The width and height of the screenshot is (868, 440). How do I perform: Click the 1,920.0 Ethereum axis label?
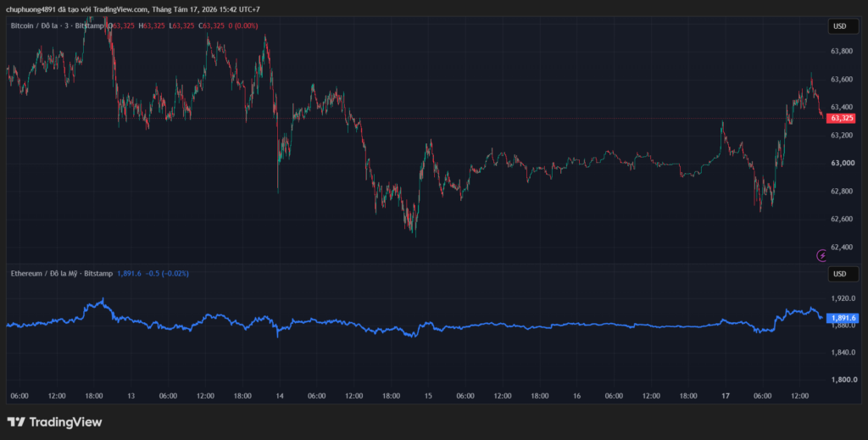tap(843, 298)
